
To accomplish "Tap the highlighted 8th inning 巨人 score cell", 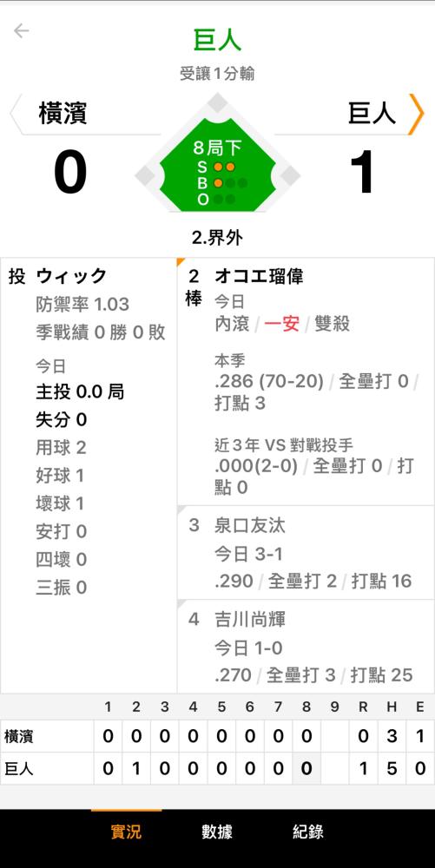I will tap(306, 768).
